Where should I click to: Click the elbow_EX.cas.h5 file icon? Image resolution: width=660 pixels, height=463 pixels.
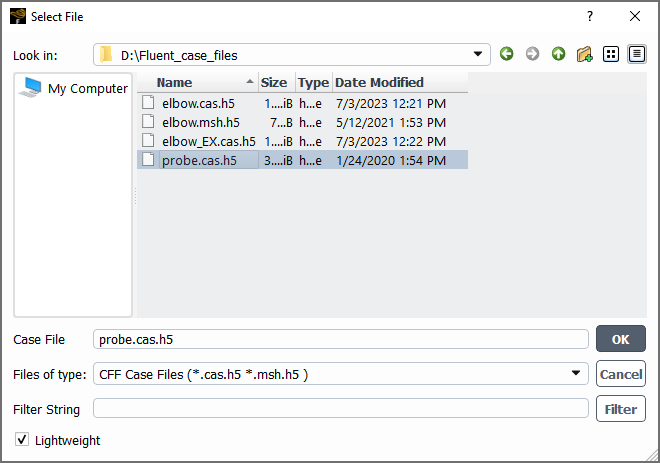[x=148, y=141]
